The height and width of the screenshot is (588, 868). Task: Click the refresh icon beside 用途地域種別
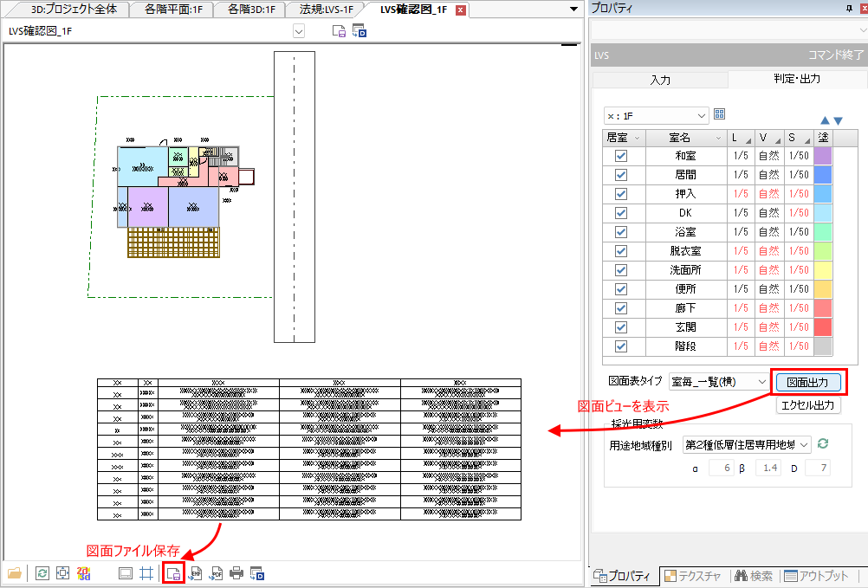pyautogui.click(x=823, y=443)
